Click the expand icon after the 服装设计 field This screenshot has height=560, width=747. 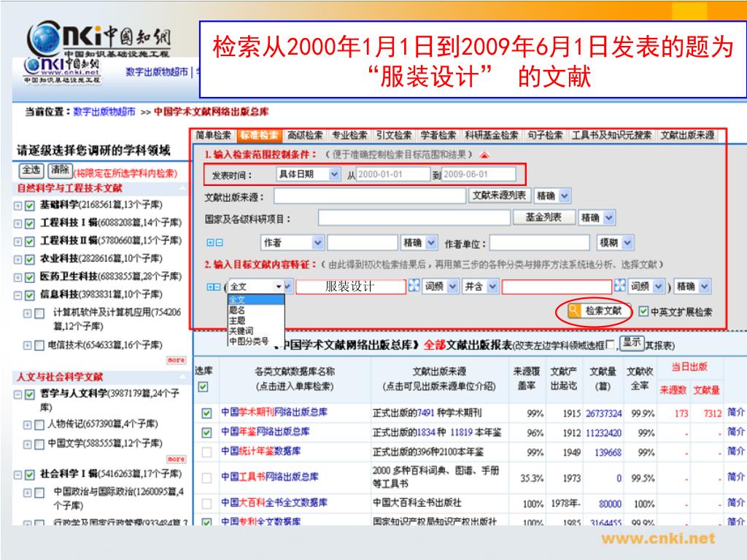414,286
